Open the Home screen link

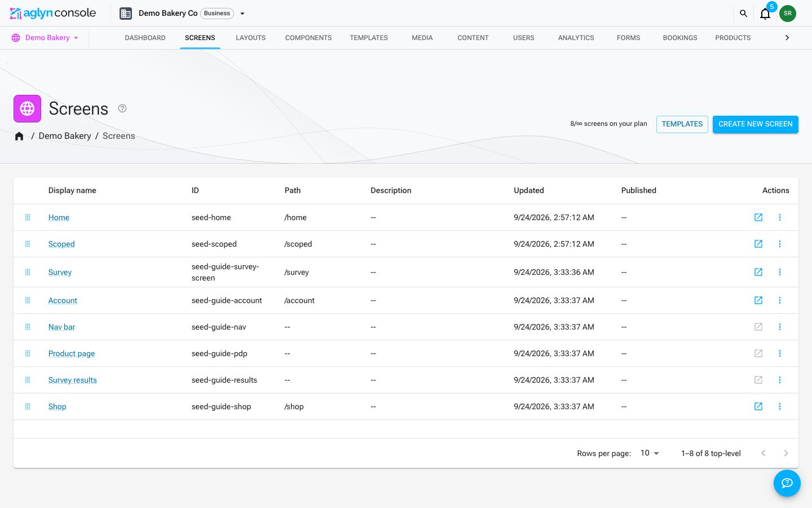pos(59,217)
